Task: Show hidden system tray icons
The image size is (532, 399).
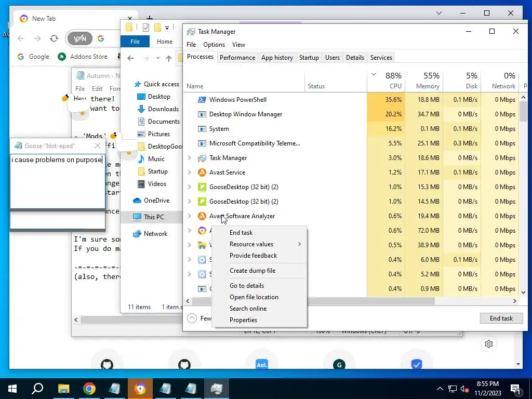Action: click(440, 389)
